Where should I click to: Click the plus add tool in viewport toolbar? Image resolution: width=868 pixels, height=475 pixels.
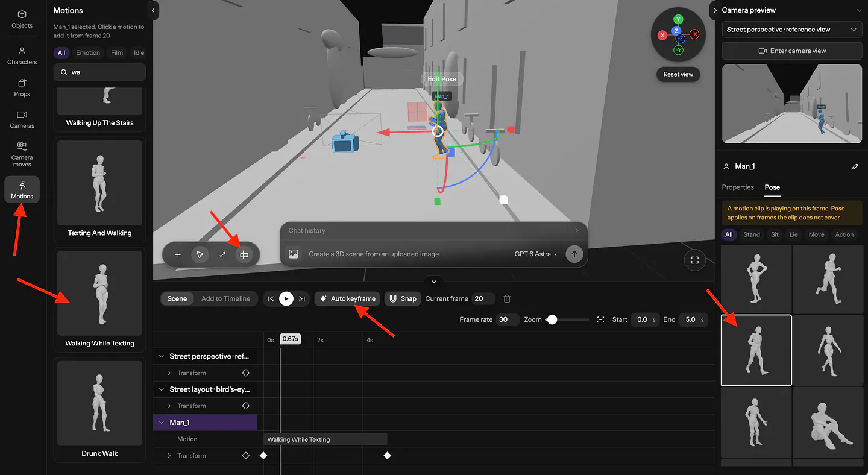pyautogui.click(x=178, y=255)
